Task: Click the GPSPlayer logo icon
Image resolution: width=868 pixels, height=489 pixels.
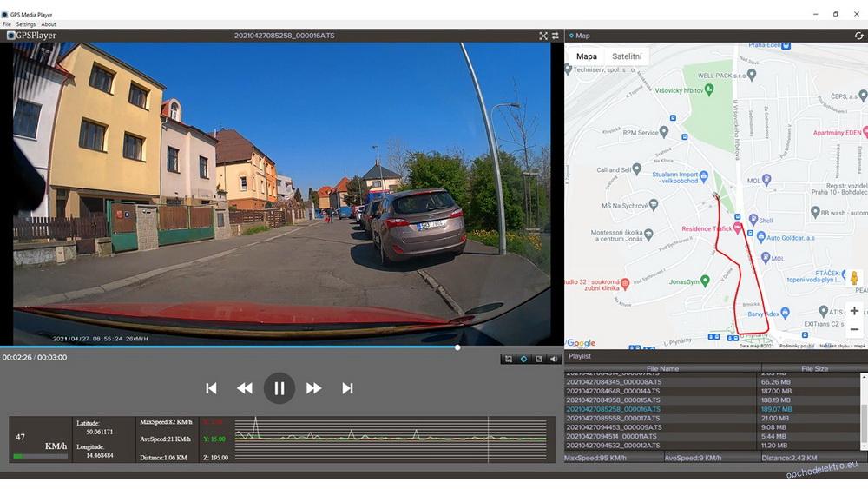Action: [10, 36]
